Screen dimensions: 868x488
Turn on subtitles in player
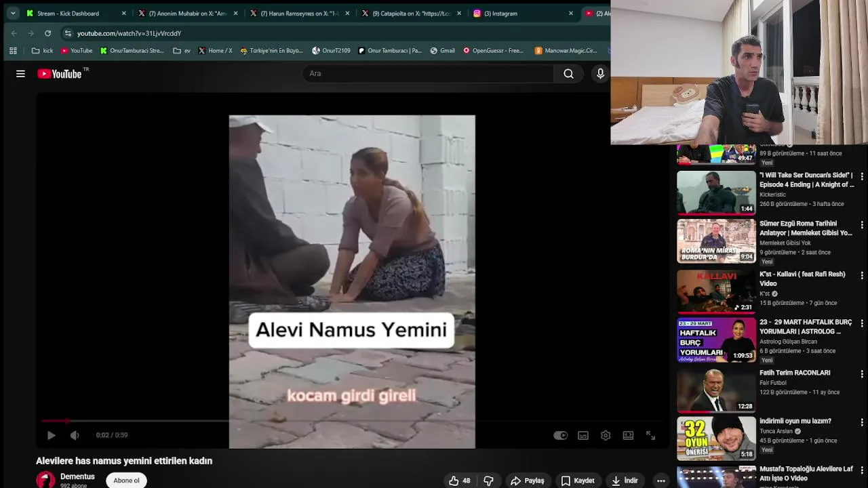pos(583,435)
